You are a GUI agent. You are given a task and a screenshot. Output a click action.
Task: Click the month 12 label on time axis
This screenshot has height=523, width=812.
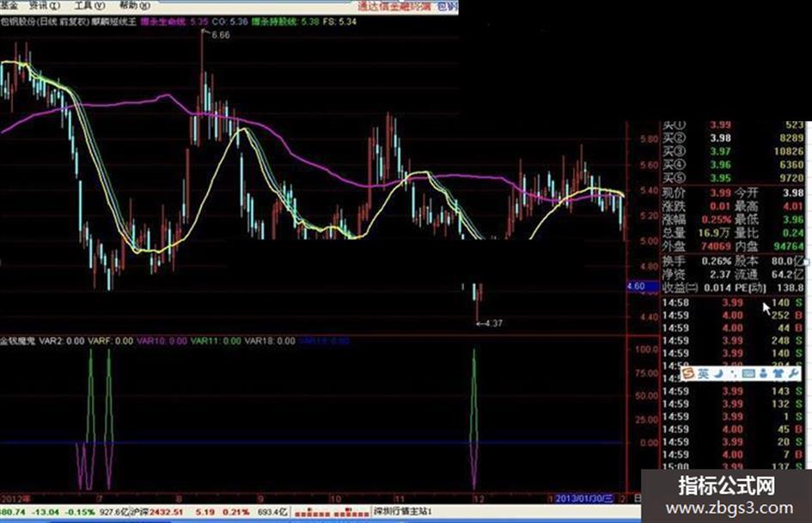pos(479,499)
